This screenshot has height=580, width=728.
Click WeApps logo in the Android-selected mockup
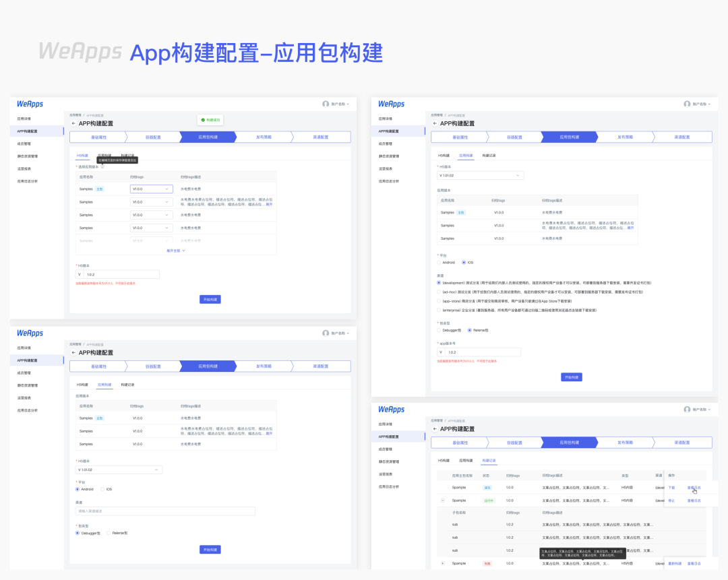pyautogui.click(x=30, y=333)
